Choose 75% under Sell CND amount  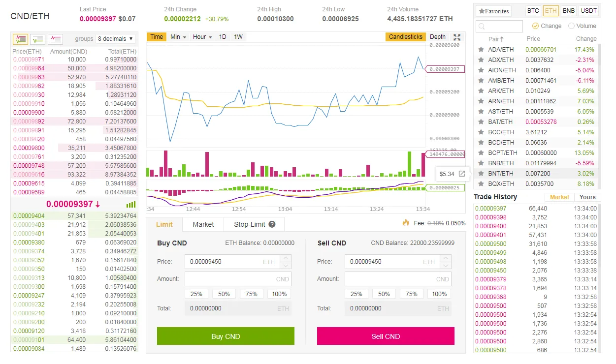click(x=412, y=294)
